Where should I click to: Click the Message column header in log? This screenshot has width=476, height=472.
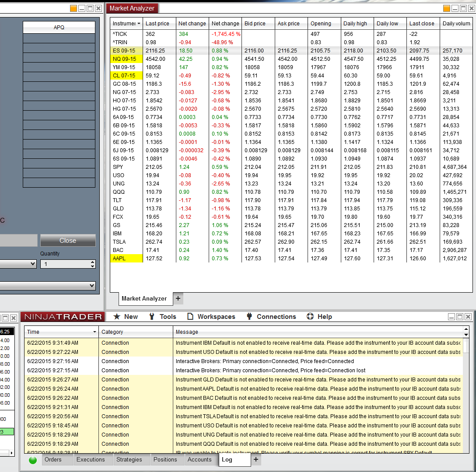tap(318, 332)
